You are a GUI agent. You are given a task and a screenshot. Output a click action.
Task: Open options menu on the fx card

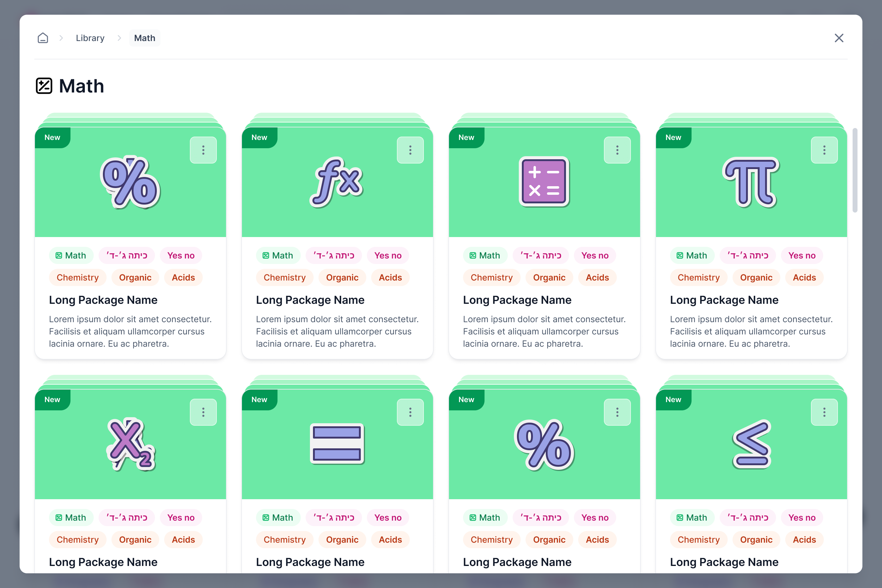pyautogui.click(x=410, y=150)
